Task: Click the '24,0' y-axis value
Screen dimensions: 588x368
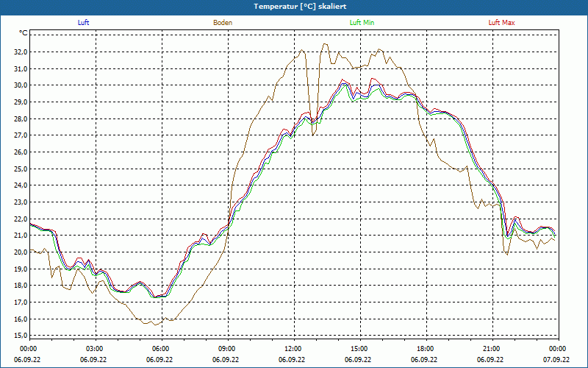Action: (21, 185)
